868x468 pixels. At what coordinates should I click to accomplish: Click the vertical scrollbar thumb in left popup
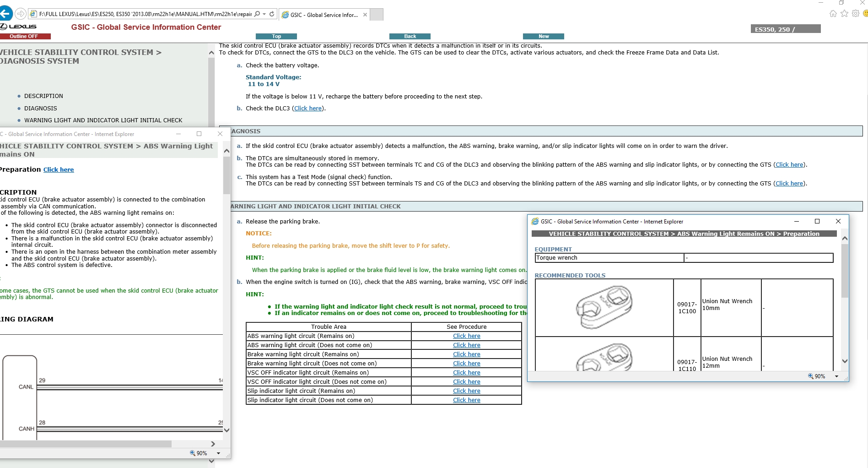226,175
